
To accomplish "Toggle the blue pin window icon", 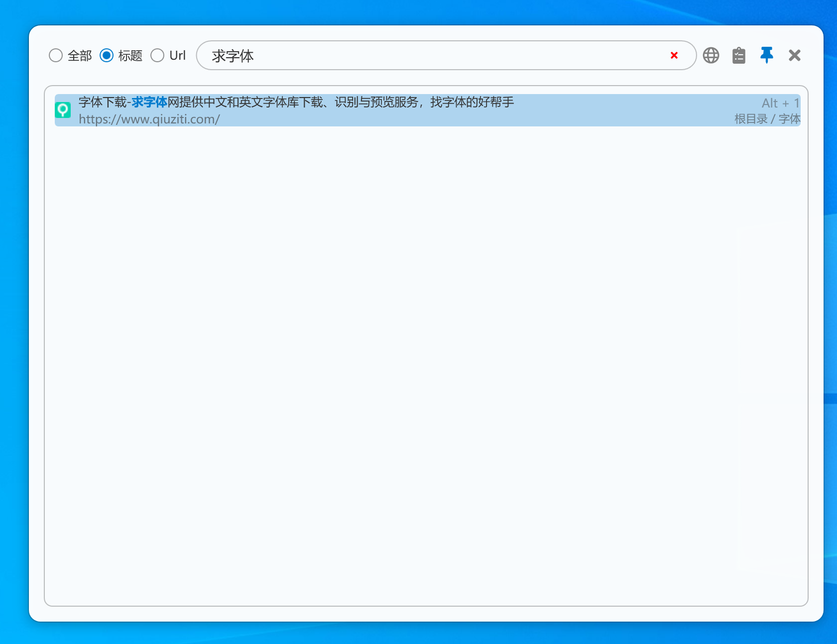I will (766, 55).
